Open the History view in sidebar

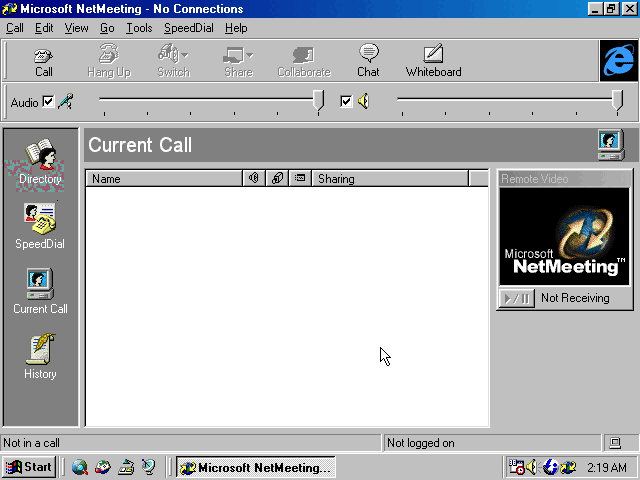click(x=40, y=356)
